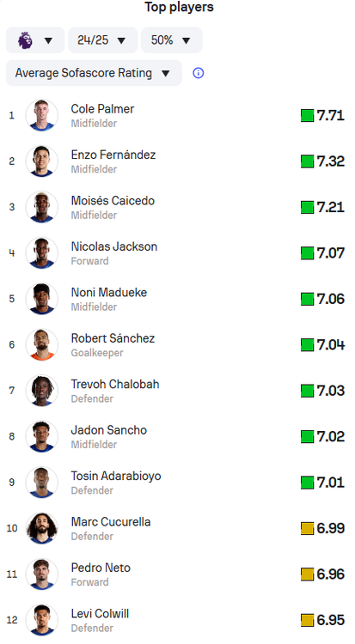This screenshot has height=644, width=355.
Task: Click Enzo Fernández's avatar
Action: [41, 161]
